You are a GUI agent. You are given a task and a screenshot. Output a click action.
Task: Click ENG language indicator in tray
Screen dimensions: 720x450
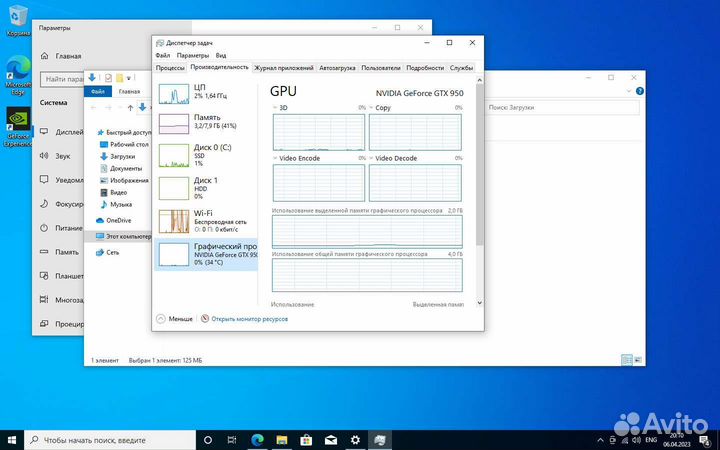(x=651, y=440)
